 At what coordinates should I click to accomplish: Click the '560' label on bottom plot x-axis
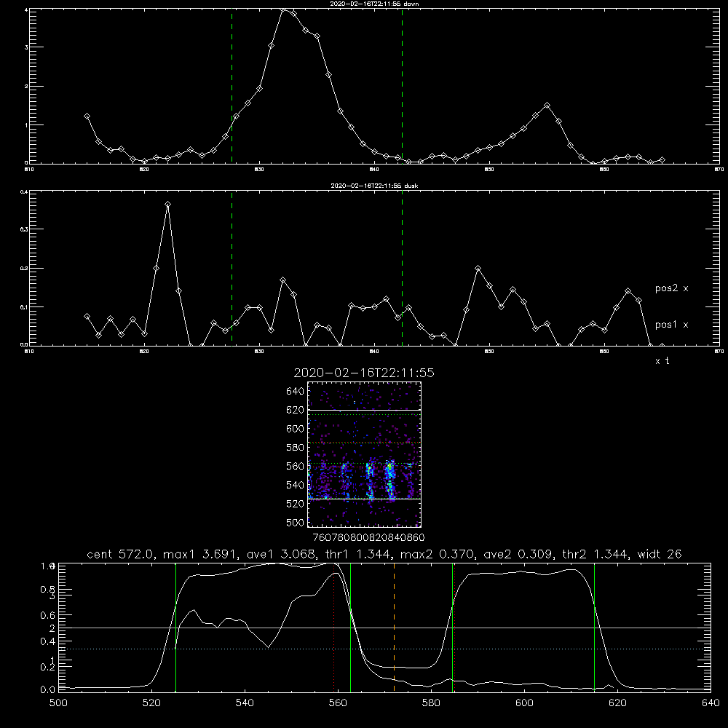[x=338, y=703]
